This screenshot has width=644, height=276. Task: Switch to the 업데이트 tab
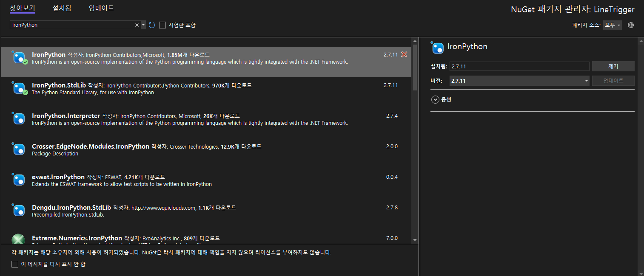pos(101,8)
